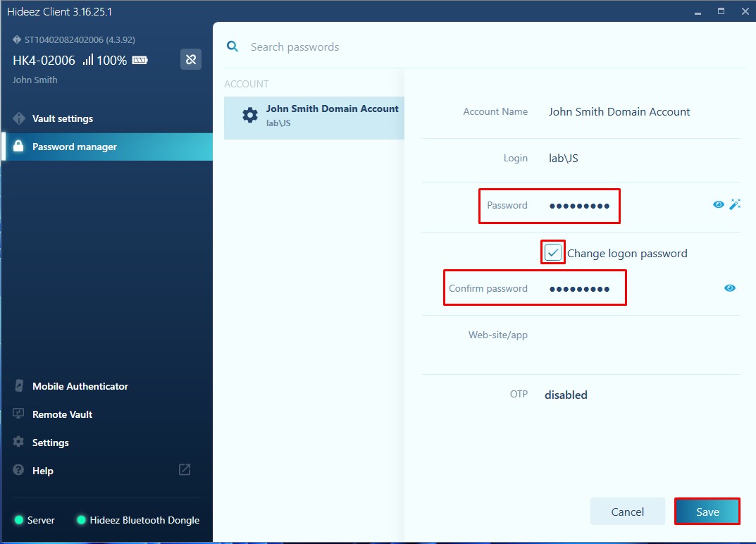Image resolution: width=756 pixels, height=544 pixels.
Task: Click the battery status icon
Action: click(x=140, y=61)
